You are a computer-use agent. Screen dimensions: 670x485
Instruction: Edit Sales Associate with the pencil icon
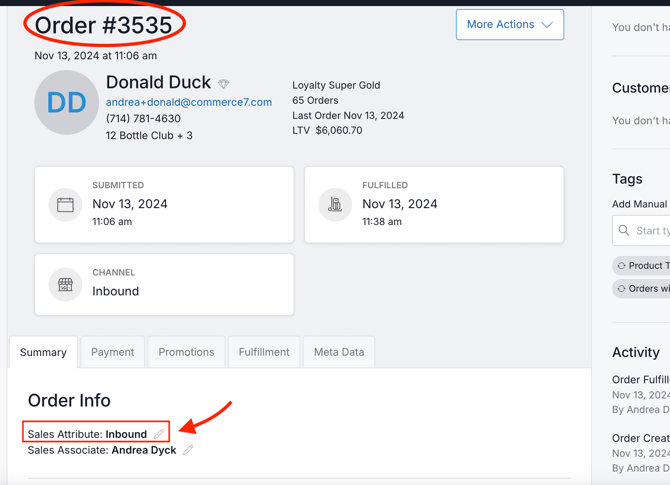pyautogui.click(x=188, y=450)
